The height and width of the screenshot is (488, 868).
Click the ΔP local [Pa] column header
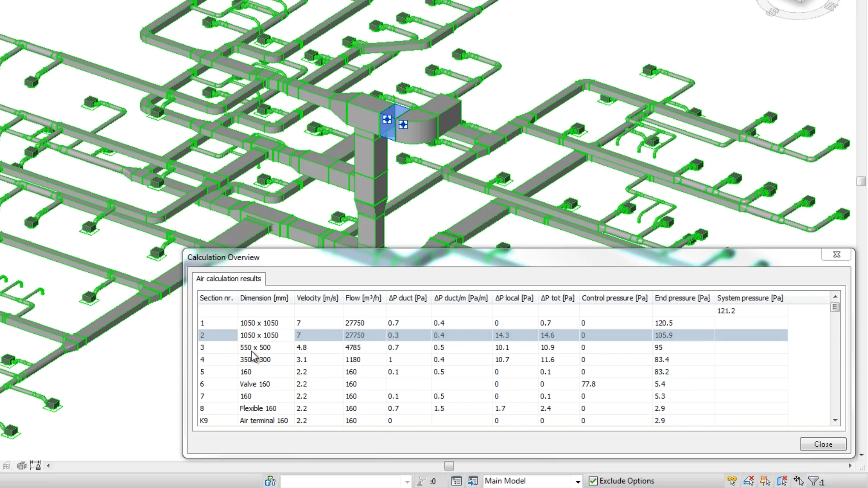coord(514,298)
